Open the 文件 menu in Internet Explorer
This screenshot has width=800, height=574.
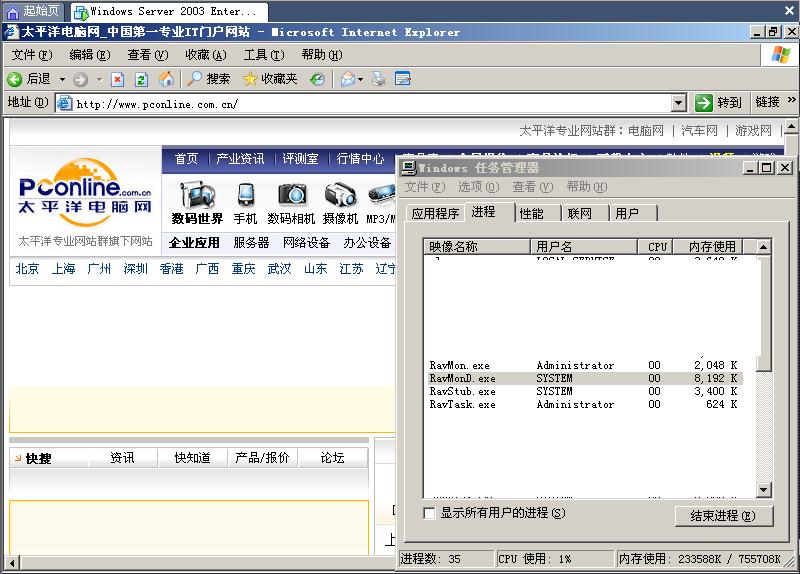click(x=32, y=55)
